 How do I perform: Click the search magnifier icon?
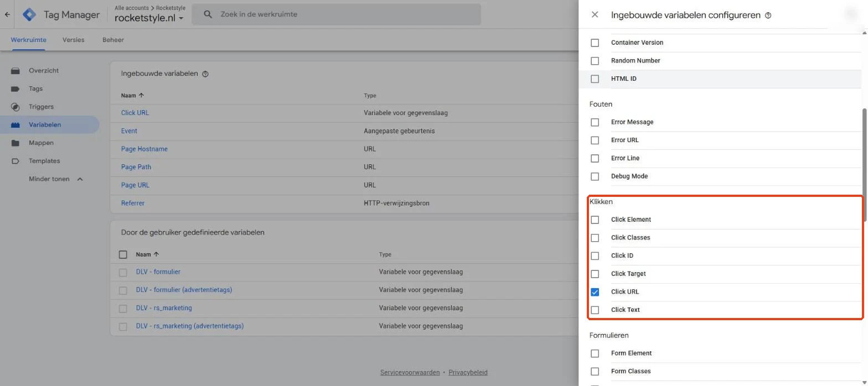click(x=208, y=14)
